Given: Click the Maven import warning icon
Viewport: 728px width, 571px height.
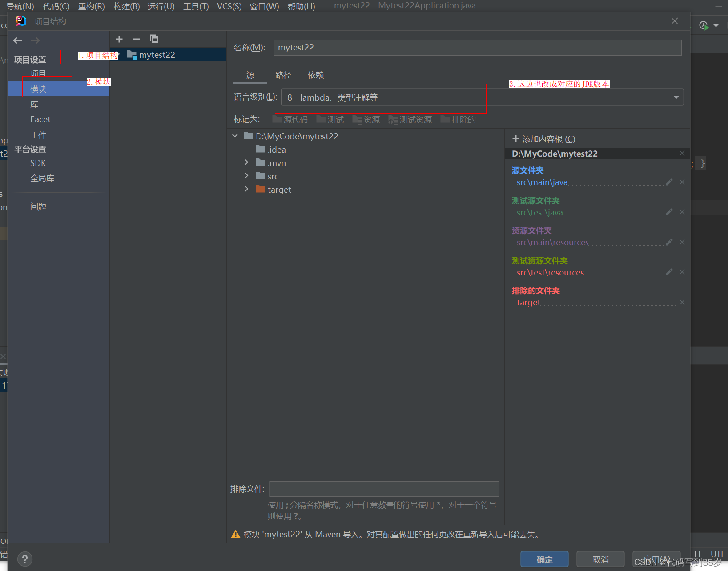Looking at the screenshot, I should (x=236, y=534).
